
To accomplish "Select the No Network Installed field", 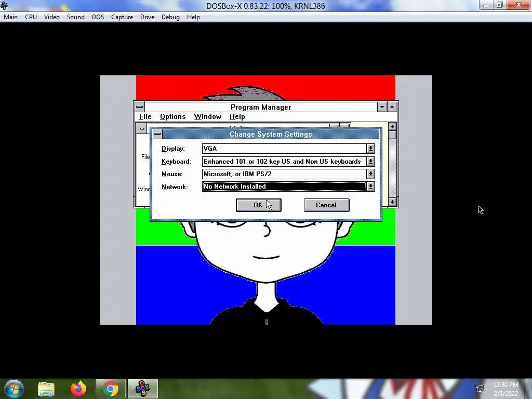I will pyautogui.click(x=284, y=187).
